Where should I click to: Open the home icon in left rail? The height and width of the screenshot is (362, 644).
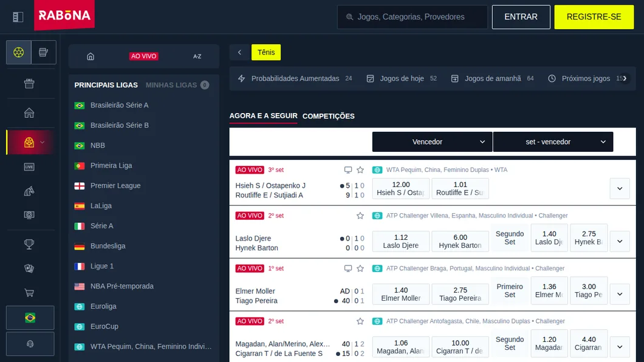tap(29, 113)
